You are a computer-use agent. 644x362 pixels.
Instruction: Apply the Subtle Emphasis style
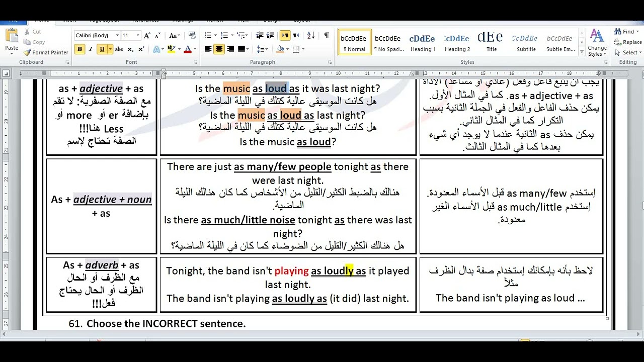click(560, 42)
